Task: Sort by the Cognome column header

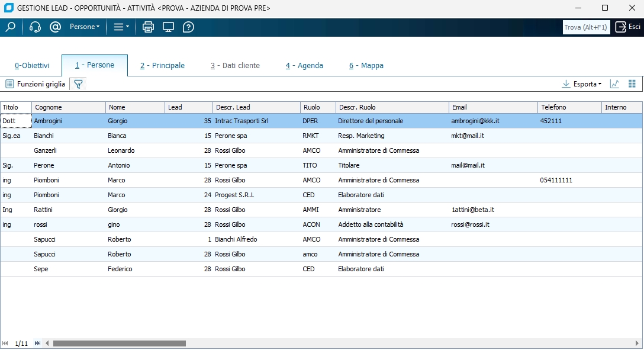Action: click(68, 107)
